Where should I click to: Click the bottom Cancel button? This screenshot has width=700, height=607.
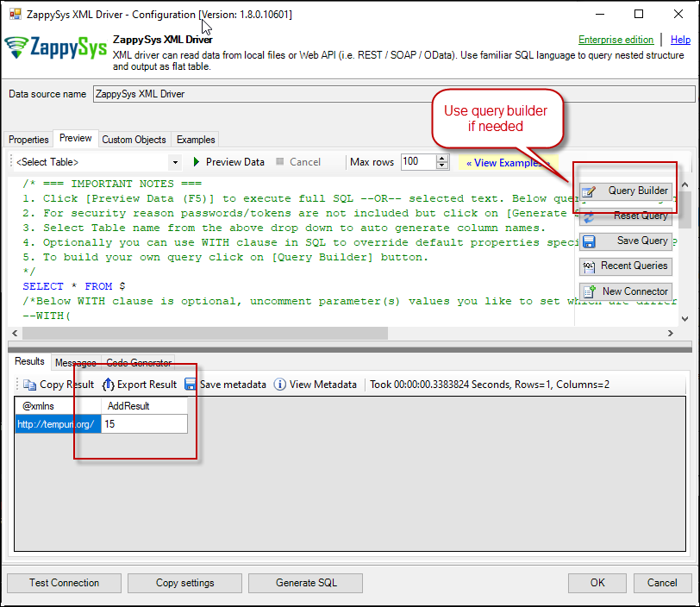[662, 583]
